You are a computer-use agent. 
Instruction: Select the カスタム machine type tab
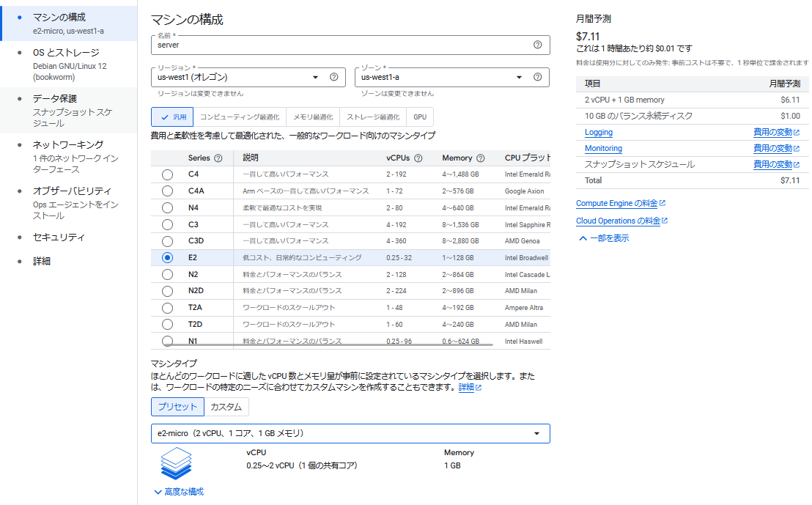(226, 407)
